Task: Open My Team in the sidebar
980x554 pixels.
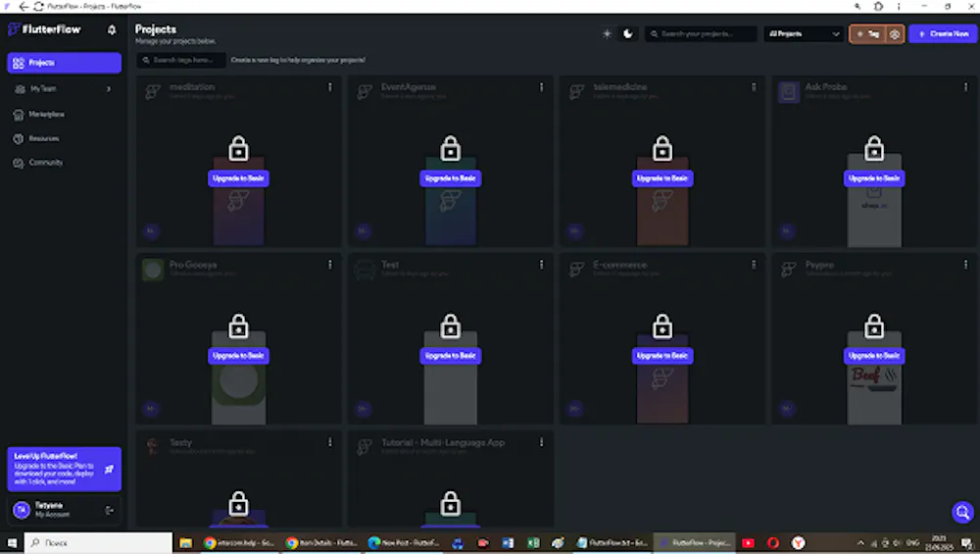Action: point(65,89)
